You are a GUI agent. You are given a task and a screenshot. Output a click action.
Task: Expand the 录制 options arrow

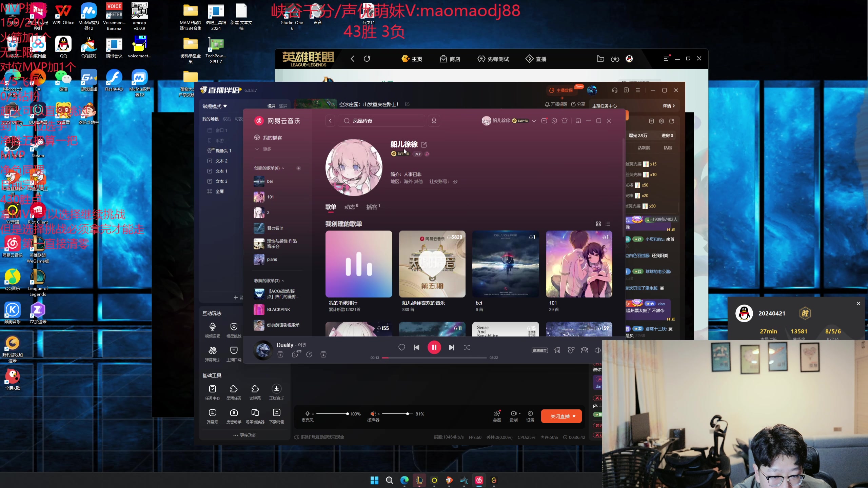pyautogui.click(x=520, y=413)
